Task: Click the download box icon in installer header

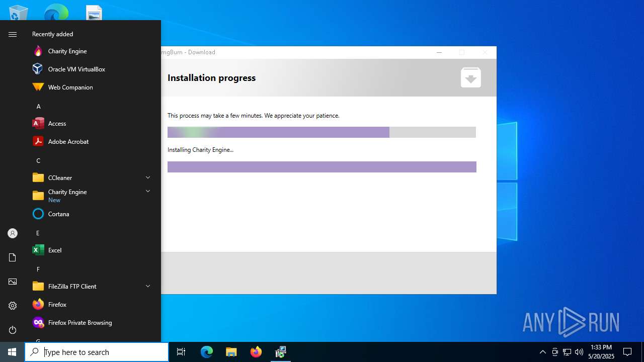Action: 471,77
